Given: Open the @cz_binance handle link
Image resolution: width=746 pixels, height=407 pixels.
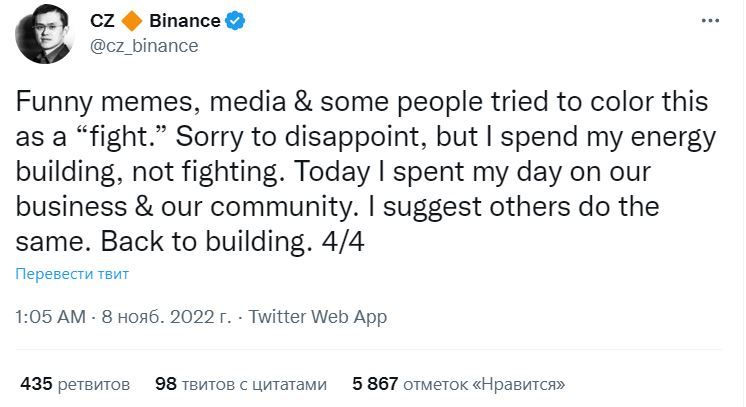Looking at the screenshot, I should (x=145, y=46).
